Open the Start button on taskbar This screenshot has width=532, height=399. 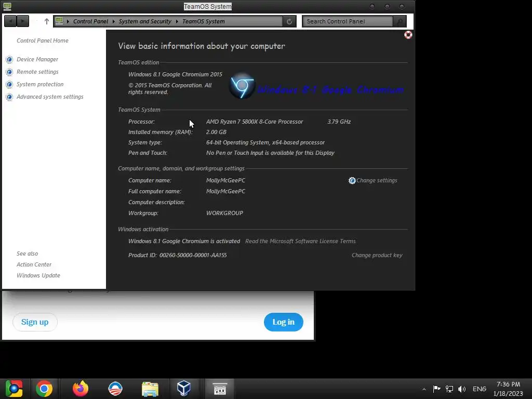[14, 389]
